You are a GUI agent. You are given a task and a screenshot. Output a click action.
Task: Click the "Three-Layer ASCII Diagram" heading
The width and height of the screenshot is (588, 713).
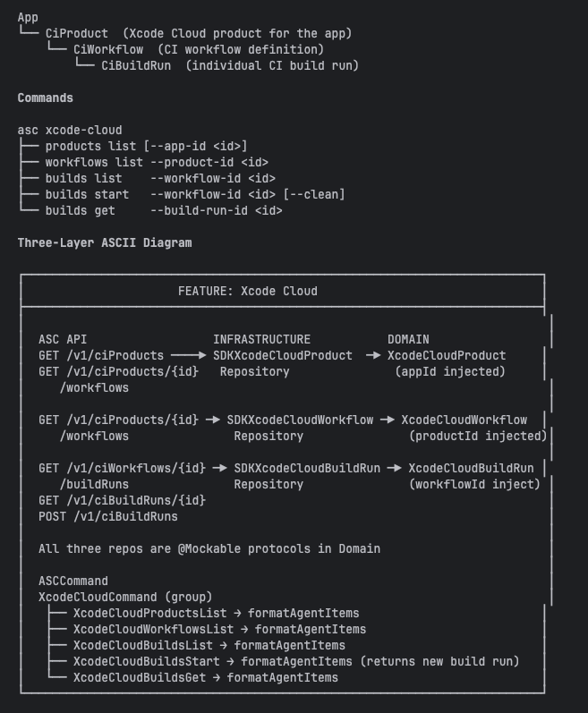(104, 242)
